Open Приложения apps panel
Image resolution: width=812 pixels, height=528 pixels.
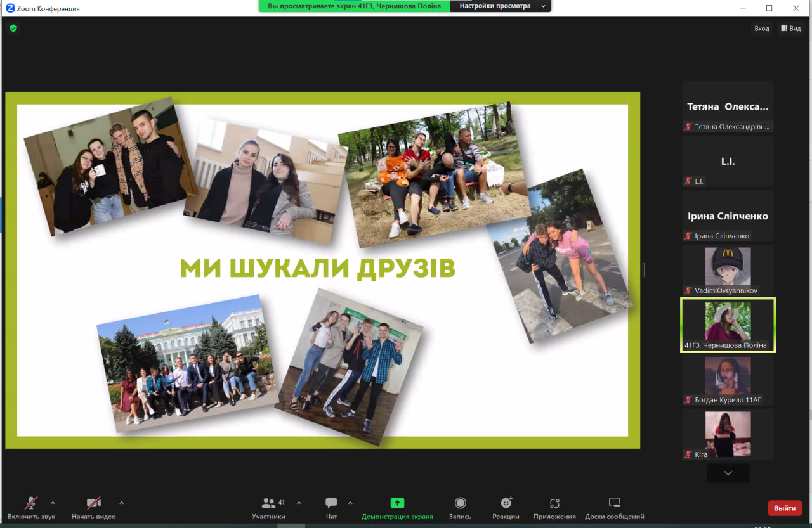(554, 508)
